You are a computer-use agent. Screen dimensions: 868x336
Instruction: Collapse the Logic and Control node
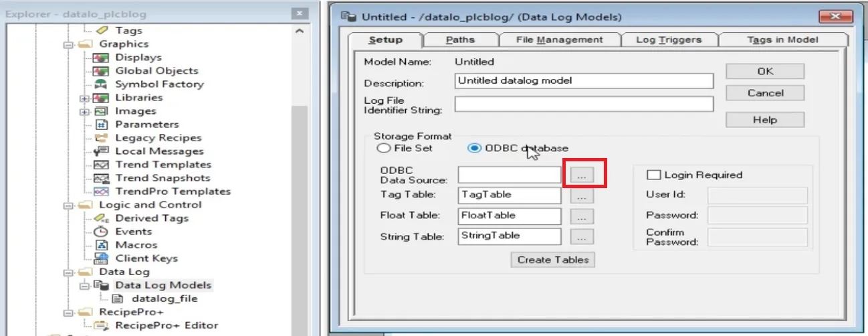click(x=68, y=205)
